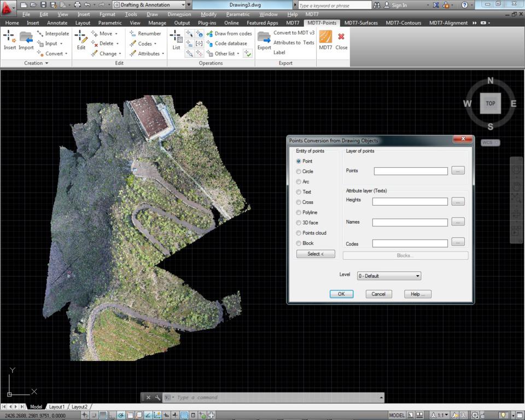
Task: Select the 3D face radio button
Action: tap(299, 223)
